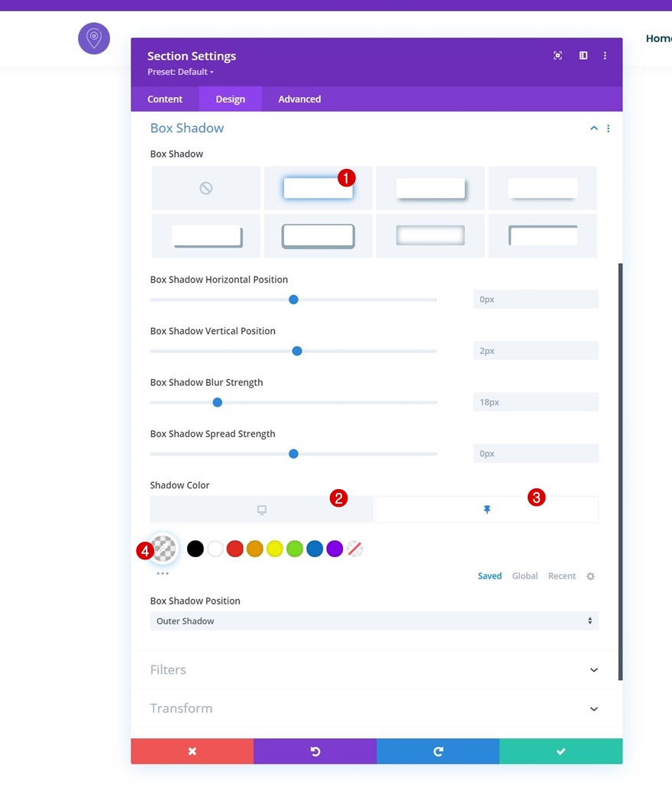
Task: Pick the solid outline shadow preset
Action: (318, 235)
